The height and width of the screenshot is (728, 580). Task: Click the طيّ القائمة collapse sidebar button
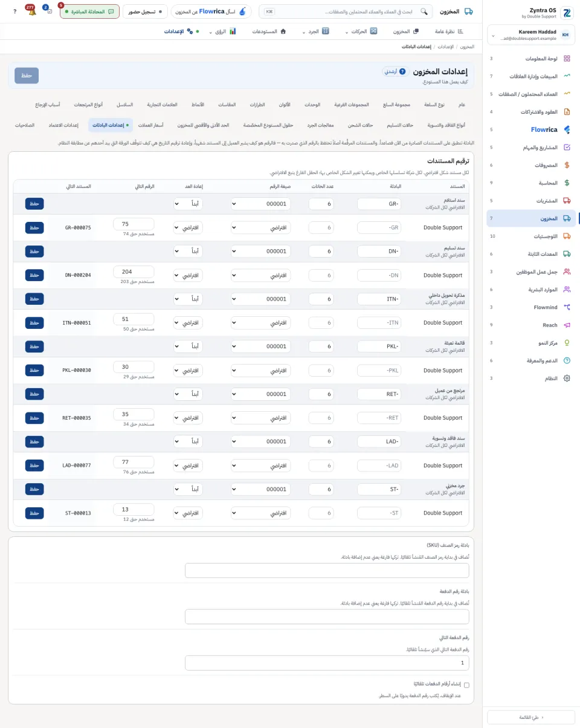click(531, 717)
